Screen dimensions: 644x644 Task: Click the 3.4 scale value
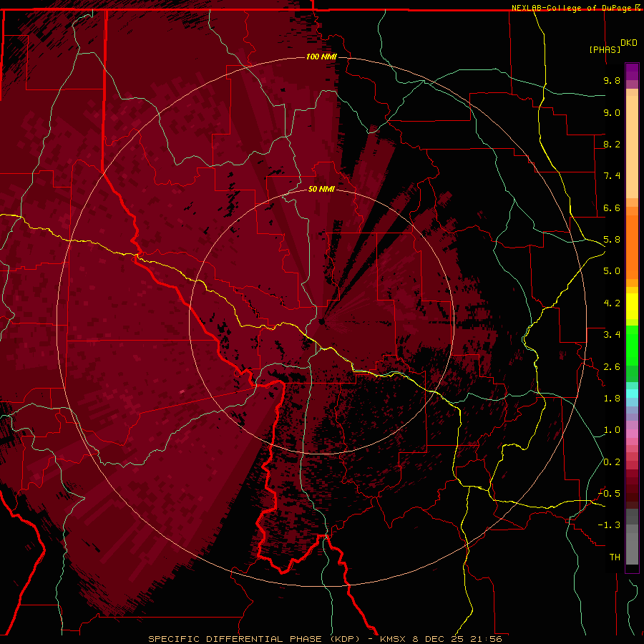pos(612,335)
